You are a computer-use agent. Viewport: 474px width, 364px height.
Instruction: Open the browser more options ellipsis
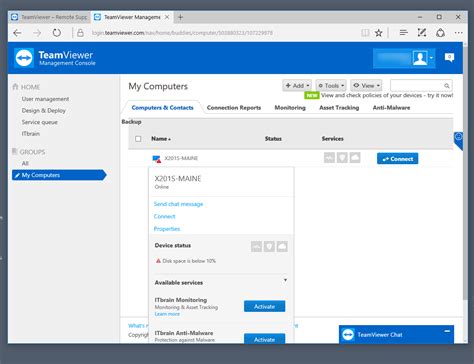[x=458, y=33]
